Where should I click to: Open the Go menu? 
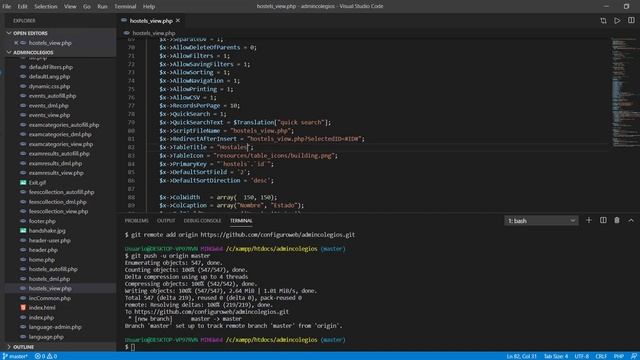coord(87,7)
